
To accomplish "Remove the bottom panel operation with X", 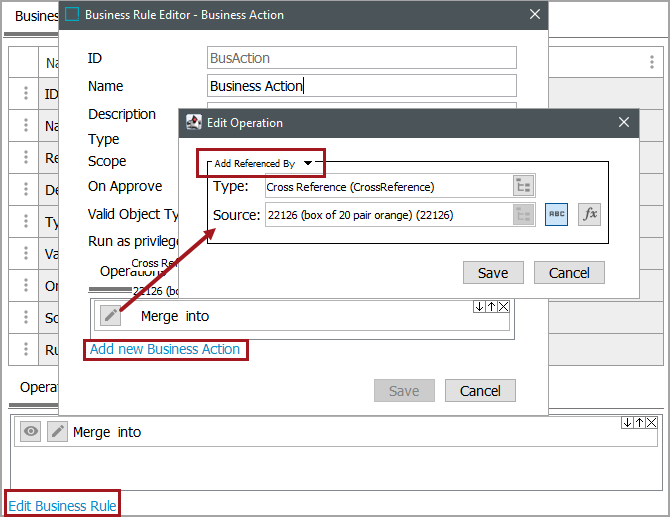I will pos(651,423).
